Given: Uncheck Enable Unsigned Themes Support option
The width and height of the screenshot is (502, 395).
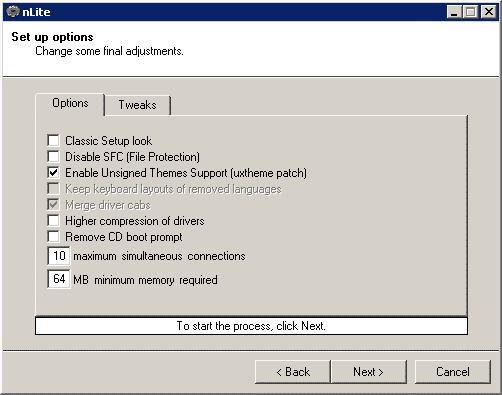Looking at the screenshot, I should [53, 173].
